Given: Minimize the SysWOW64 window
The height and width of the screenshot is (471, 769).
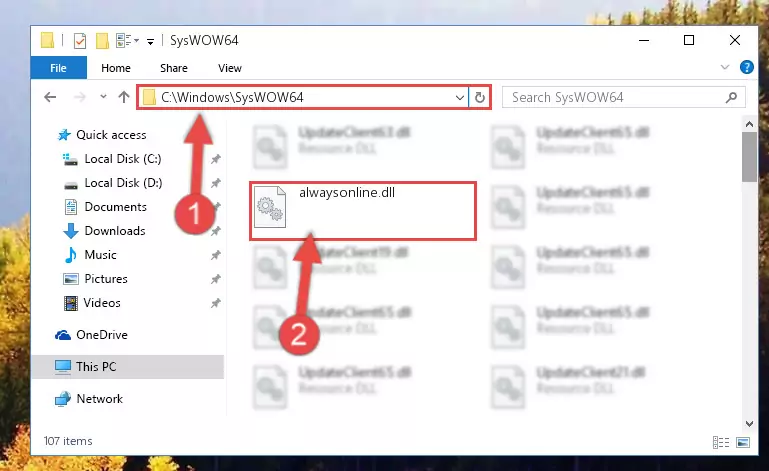Looking at the screenshot, I should click(x=644, y=40).
